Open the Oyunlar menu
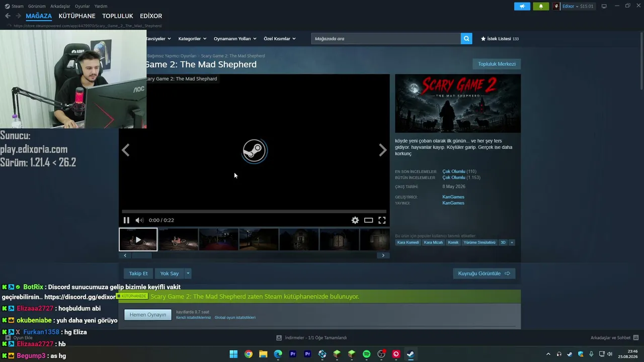Image resolution: width=644 pixels, height=362 pixels. [x=83, y=7]
